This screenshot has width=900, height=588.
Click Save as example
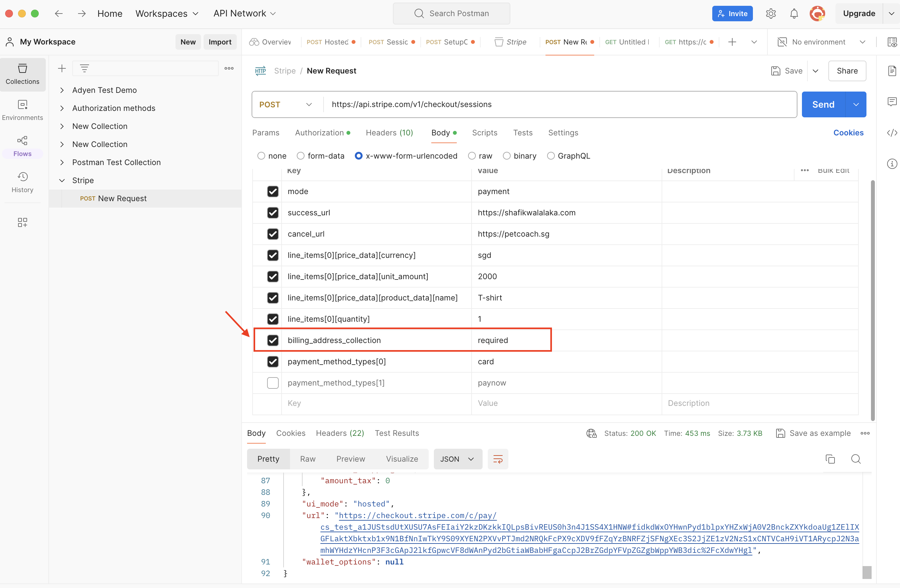click(813, 433)
